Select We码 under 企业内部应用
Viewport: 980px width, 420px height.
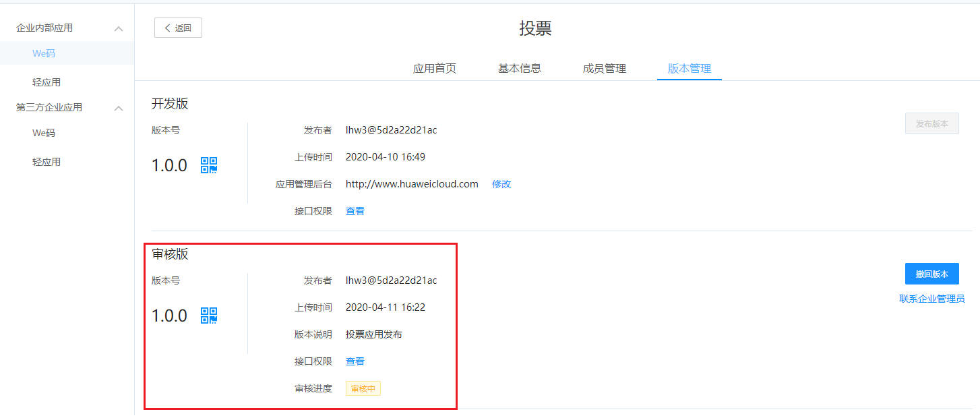44,53
